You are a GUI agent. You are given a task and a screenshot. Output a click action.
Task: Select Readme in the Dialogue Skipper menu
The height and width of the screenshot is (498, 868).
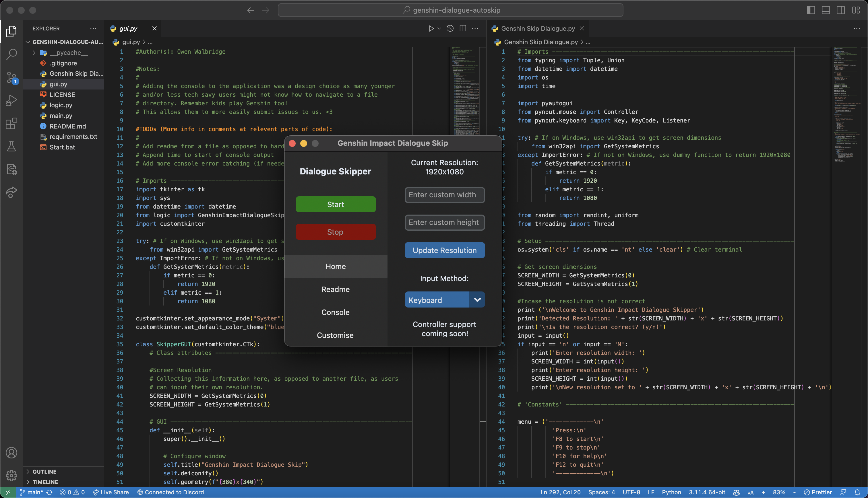click(x=335, y=289)
